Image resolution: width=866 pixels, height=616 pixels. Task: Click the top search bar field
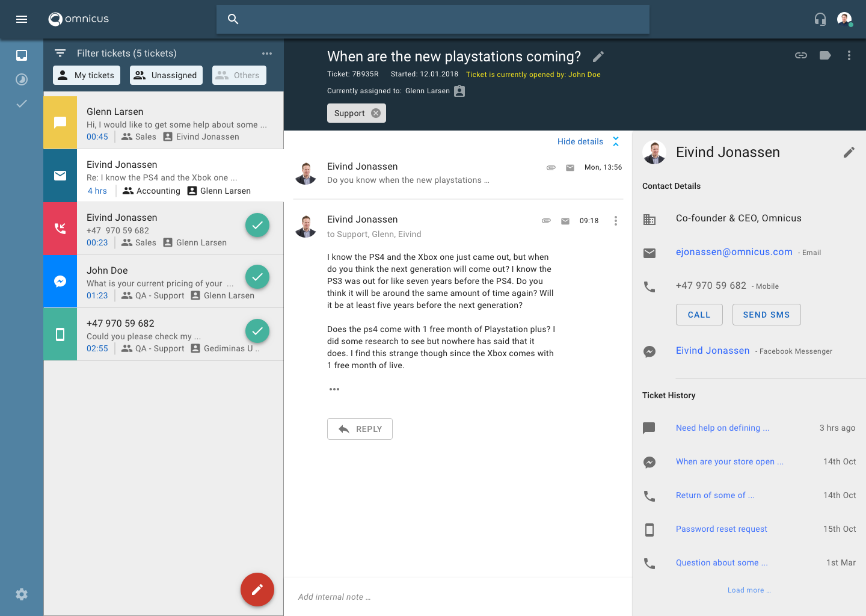coord(433,19)
